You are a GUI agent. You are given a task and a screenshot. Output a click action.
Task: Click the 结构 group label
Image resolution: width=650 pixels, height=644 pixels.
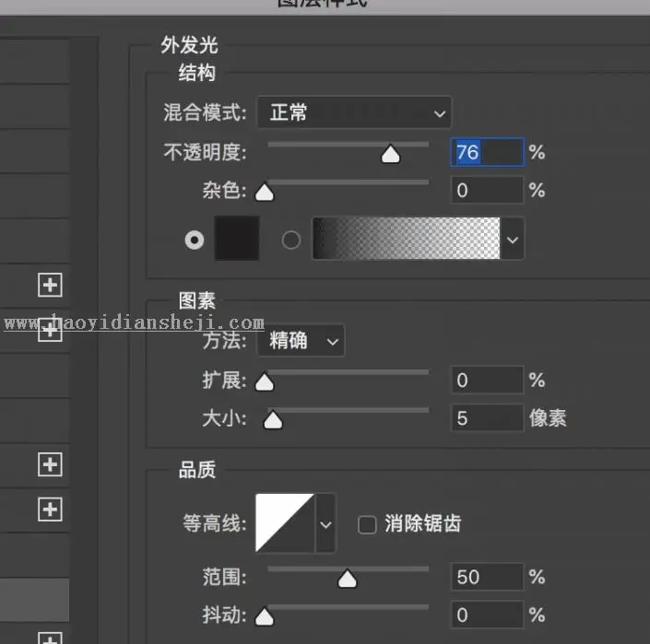197,73
